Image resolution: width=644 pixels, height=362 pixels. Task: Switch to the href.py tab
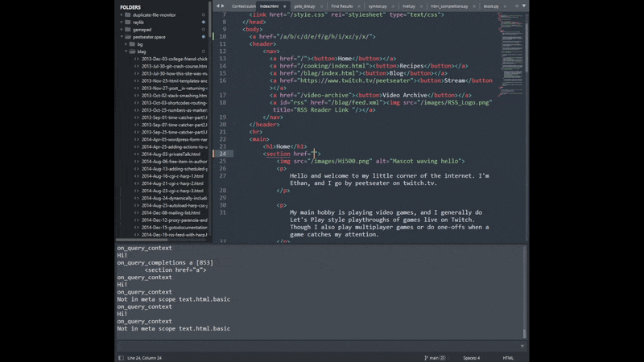[x=409, y=6]
